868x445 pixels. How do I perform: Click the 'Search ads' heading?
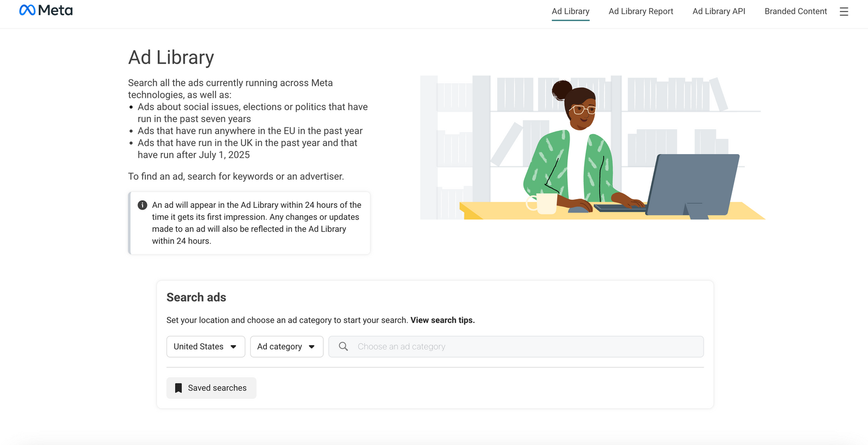(196, 297)
